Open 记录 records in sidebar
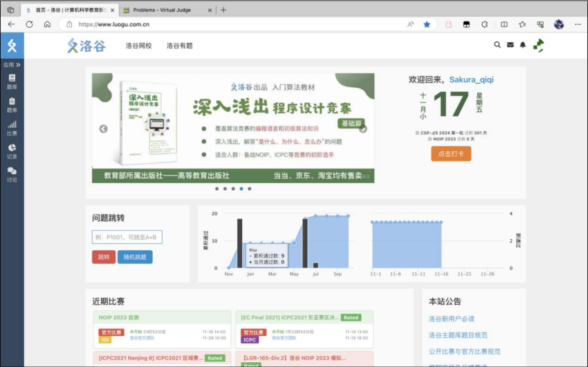 tap(12, 151)
